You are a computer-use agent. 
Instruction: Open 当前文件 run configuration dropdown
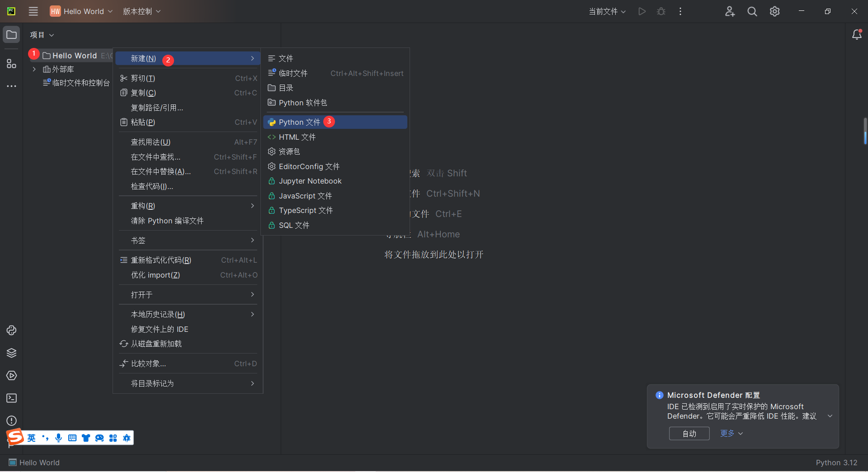pos(607,11)
